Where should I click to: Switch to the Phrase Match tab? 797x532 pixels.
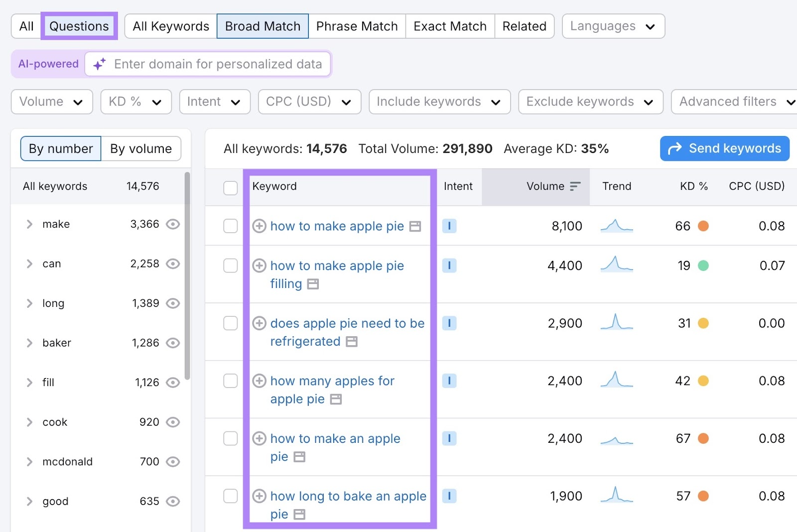[x=357, y=26]
